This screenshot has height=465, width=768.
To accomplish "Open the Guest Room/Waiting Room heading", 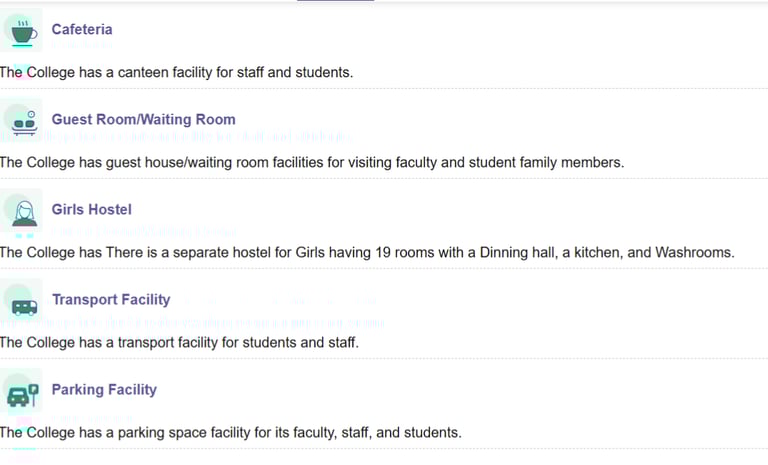I will tap(144, 120).
